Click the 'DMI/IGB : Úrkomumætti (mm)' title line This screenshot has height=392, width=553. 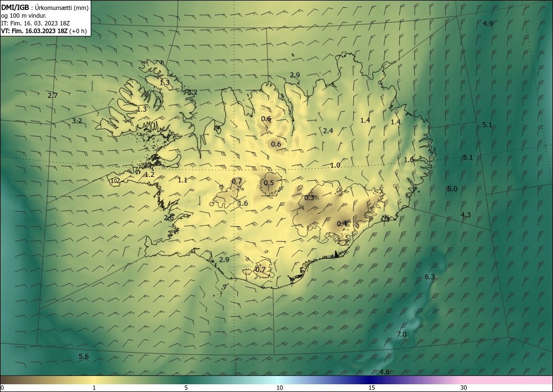pyautogui.click(x=45, y=8)
